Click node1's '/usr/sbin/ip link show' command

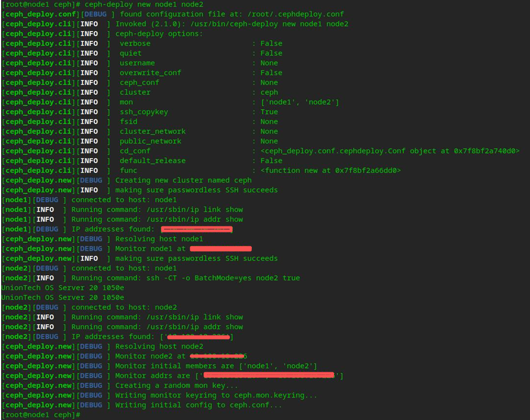[x=195, y=210]
